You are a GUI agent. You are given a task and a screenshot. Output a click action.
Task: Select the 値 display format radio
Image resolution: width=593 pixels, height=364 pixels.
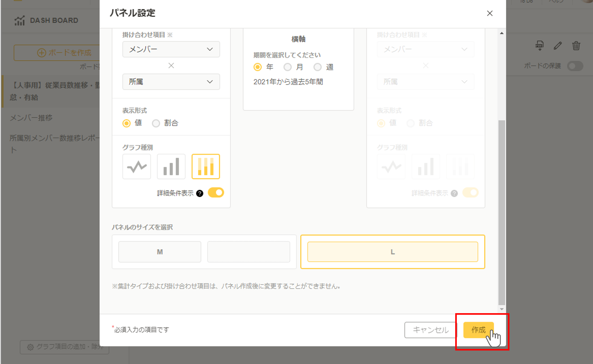point(126,123)
